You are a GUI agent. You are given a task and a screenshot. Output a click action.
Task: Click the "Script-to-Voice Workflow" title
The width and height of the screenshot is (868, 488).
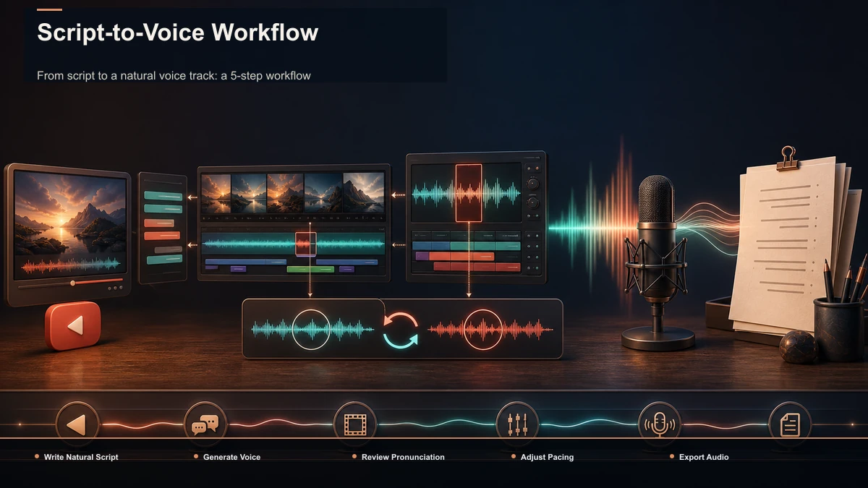177,33
